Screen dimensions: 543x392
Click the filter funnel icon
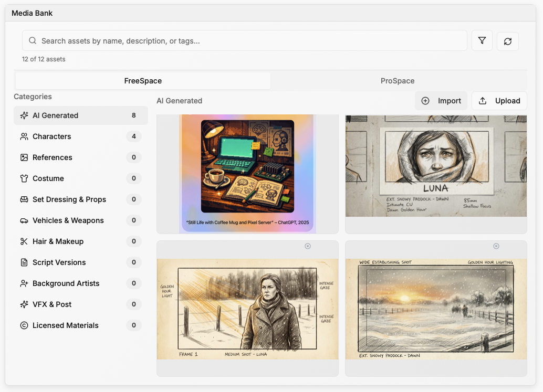(482, 41)
